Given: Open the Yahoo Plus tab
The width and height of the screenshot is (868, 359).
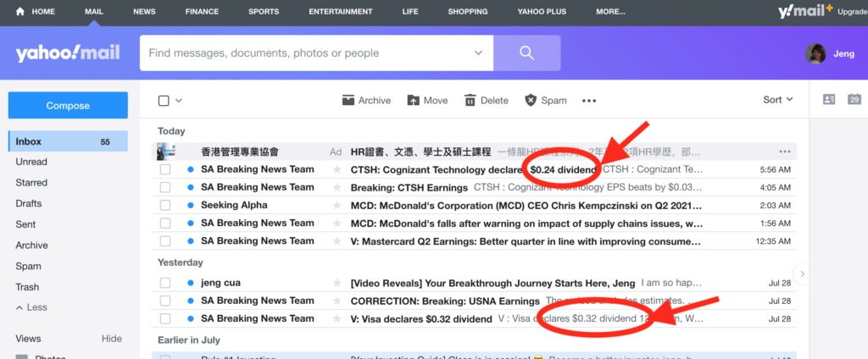Looking at the screenshot, I should coord(542,12).
